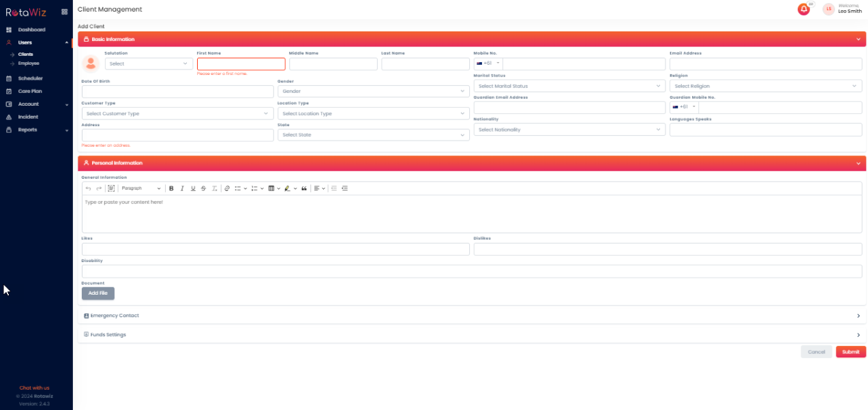Click the Add File button
The height and width of the screenshot is (410, 868).
click(98, 293)
